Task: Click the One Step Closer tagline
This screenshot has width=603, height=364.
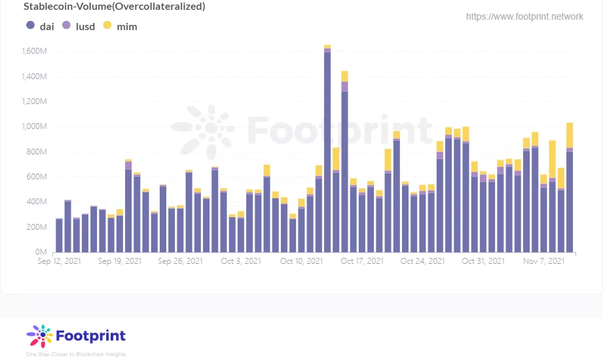Action: click(76, 354)
